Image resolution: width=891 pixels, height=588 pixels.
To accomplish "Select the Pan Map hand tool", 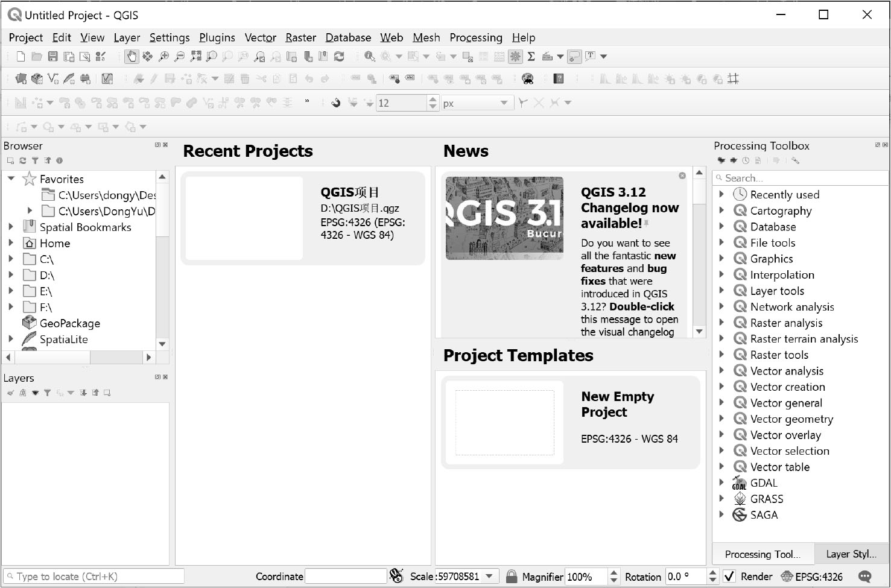I will tap(132, 57).
